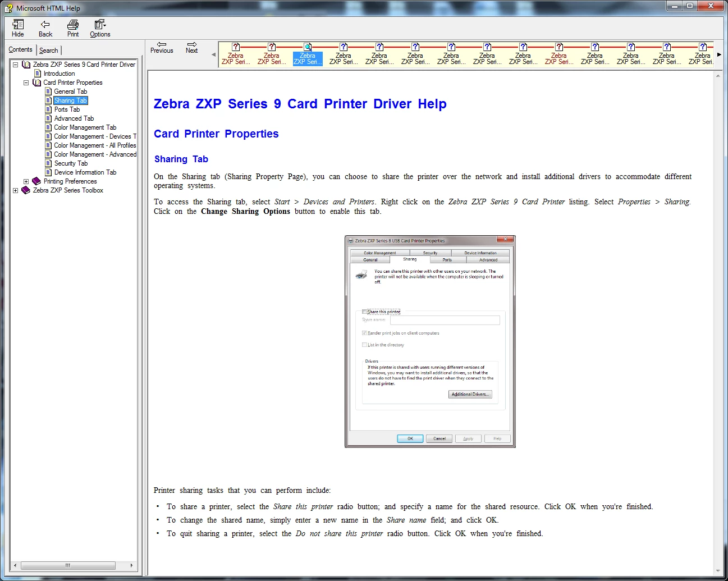This screenshot has height=581, width=728.
Task: Open the Device Information Tab topic
Action: (x=85, y=172)
